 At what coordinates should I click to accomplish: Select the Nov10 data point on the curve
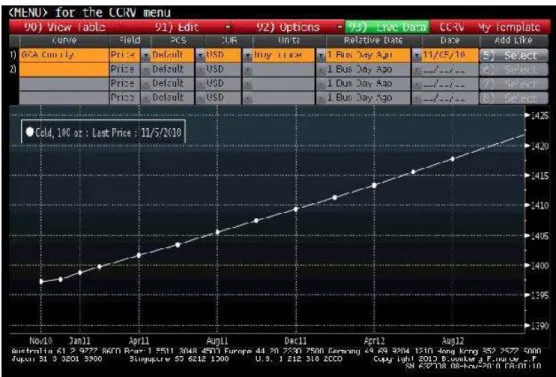point(41,282)
